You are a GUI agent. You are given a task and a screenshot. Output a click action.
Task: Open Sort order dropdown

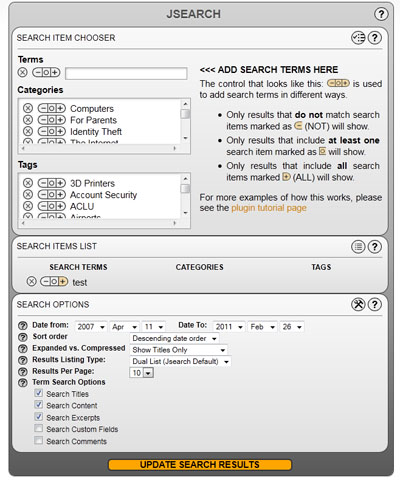[174, 338]
